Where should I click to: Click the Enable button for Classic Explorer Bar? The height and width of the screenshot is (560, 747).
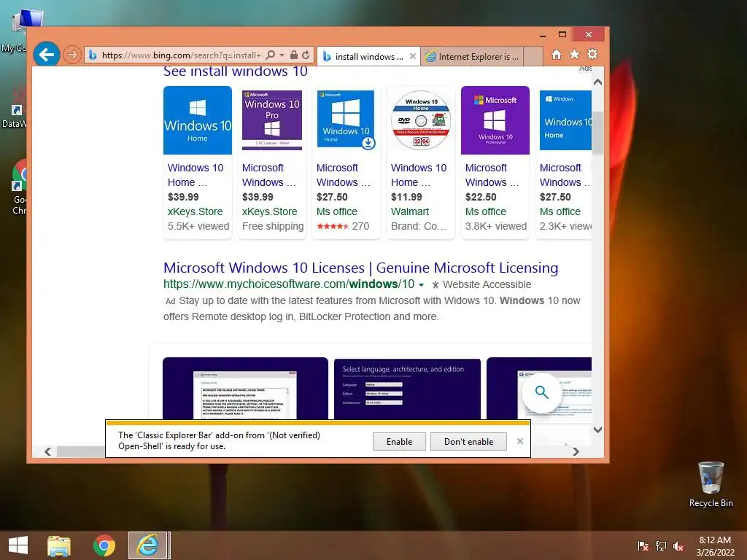pos(399,441)
